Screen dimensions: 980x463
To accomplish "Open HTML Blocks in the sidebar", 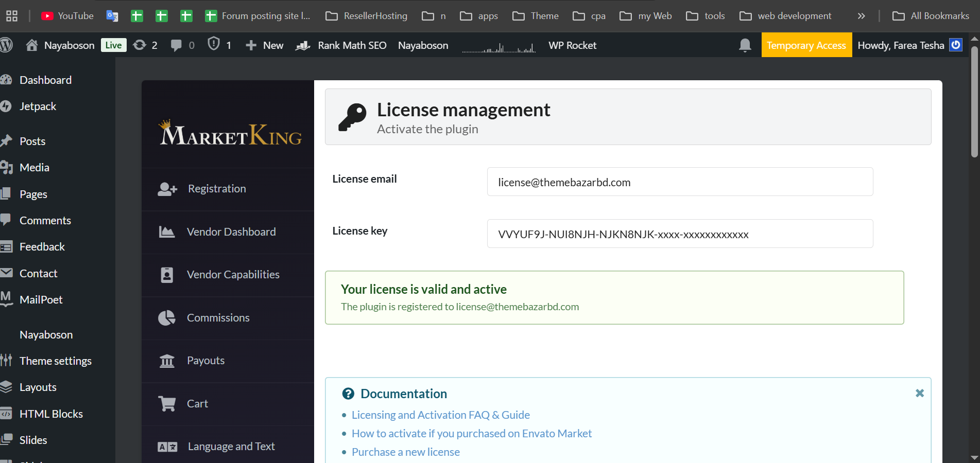I will [x=51, y=414].
